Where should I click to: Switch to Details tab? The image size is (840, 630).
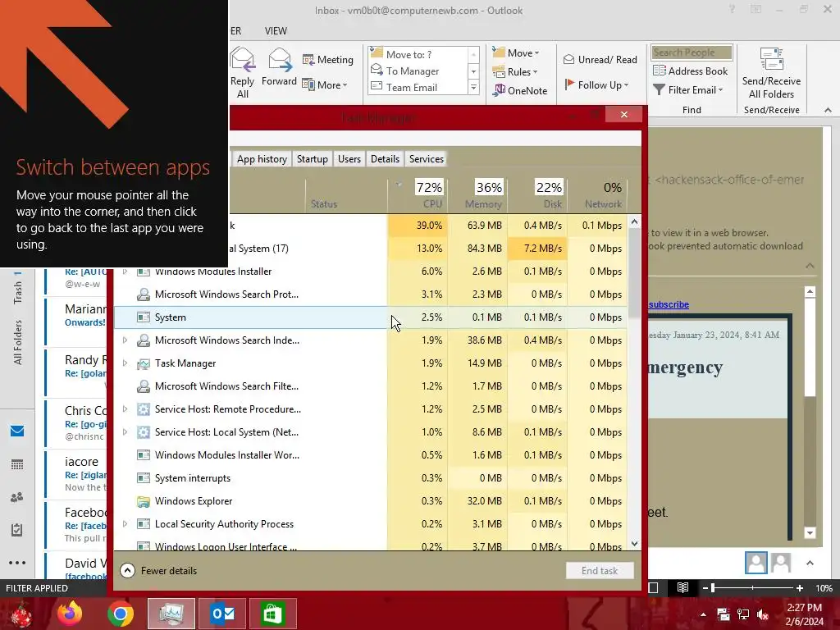(x=386, y=159)
